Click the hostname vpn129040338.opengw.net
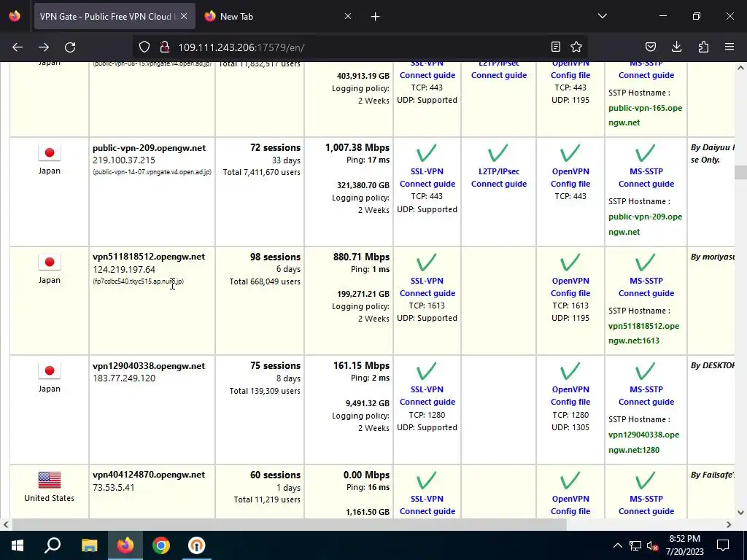Image resolution: width=747 pixels, height=560 pixels. [149, 366]
